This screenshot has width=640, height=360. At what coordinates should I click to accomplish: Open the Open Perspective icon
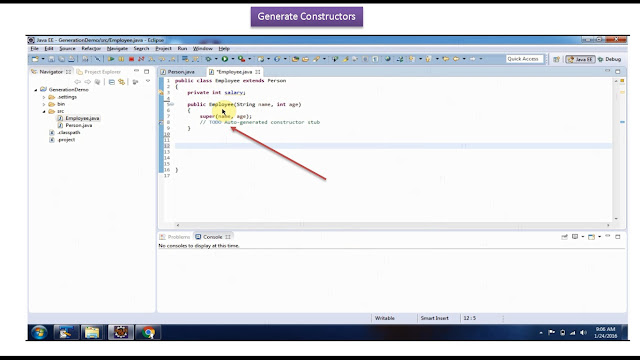(556, 59)
